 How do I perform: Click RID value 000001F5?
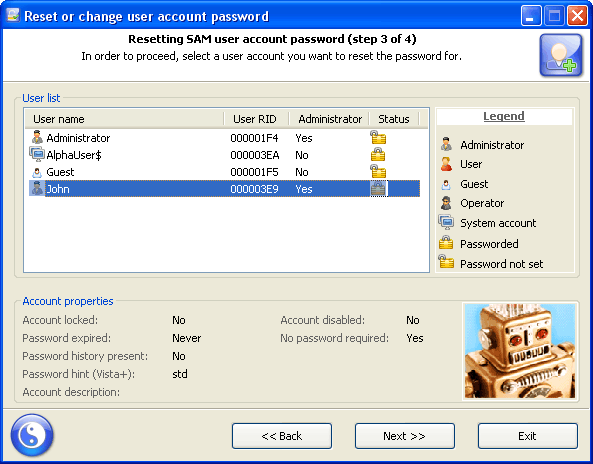(x=254, y=172)
